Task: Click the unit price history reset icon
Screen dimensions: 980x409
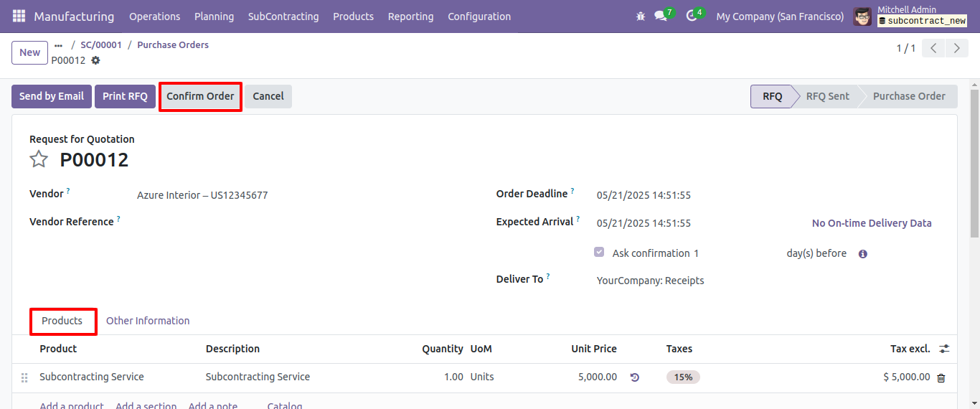Action: click(635, 377)
